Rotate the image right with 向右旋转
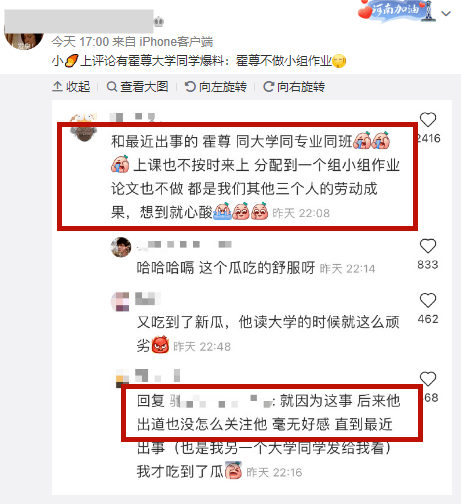461x504 pixels. [x=294, y=87]
